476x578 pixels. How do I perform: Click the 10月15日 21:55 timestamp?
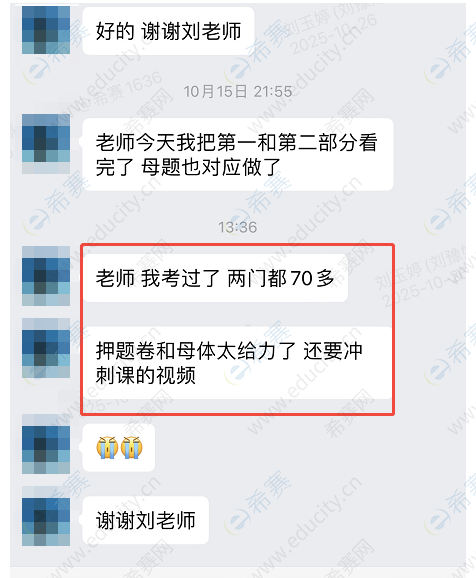click(x=237, y=91)
